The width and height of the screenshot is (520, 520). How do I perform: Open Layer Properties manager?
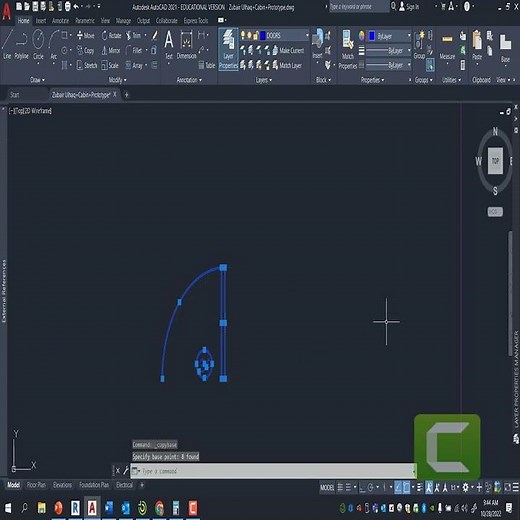pos(228,49)
